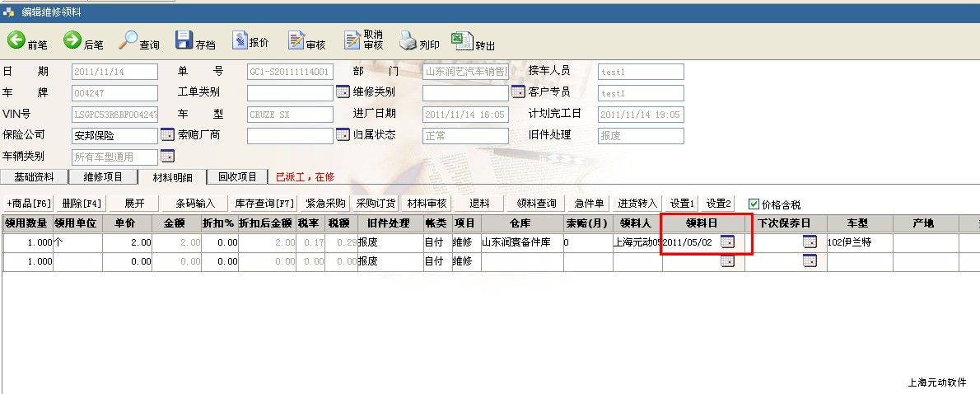
Task: Open the 查询 search magnifier tool
Action: click(x=128, y=40)
